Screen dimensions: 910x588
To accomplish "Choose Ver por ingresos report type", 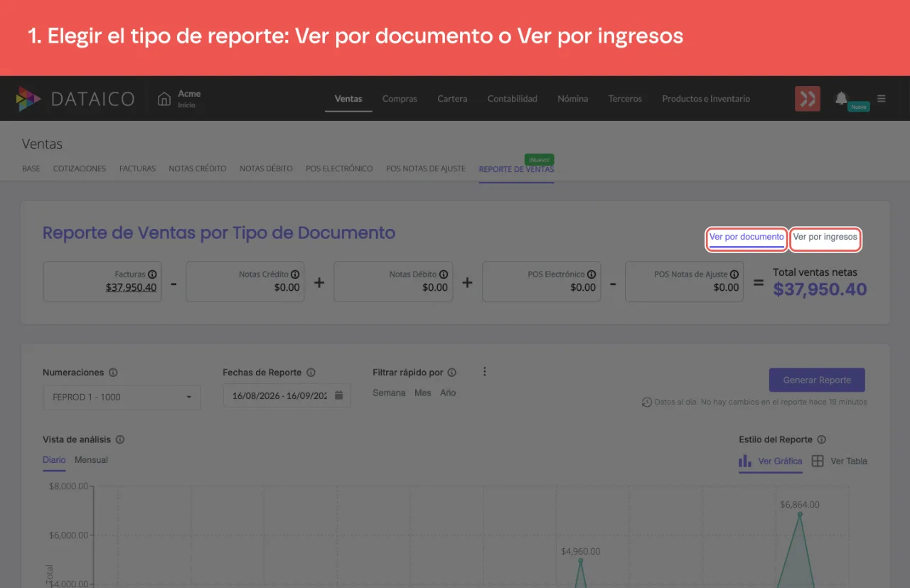I will [825, 237].
